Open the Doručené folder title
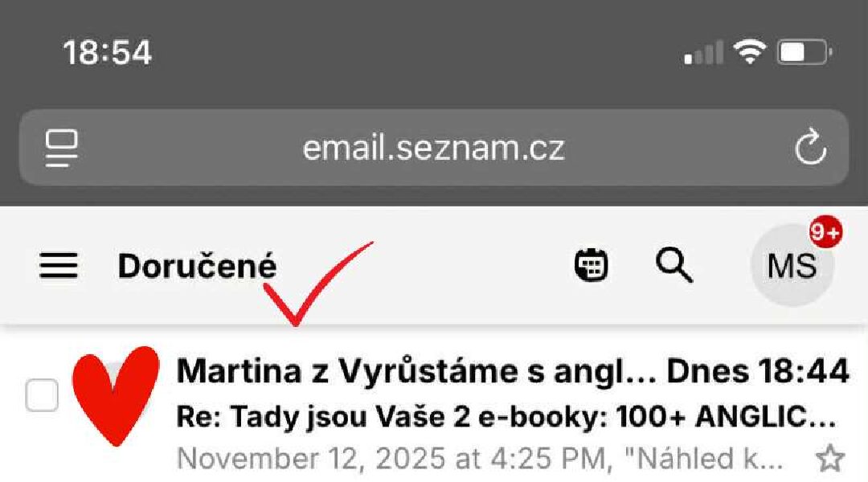This screenshot has height=482, width=868. click(197, 266)
